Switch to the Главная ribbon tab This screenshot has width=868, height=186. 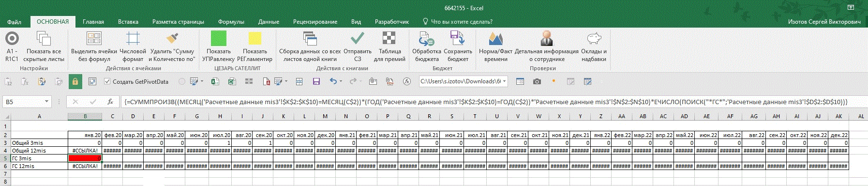(93, 22)
